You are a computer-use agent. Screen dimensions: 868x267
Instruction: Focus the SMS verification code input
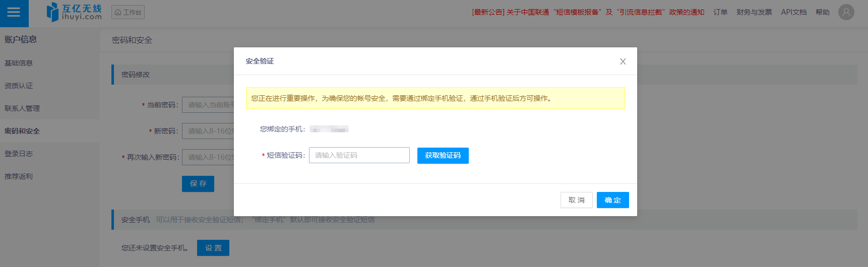359,155
